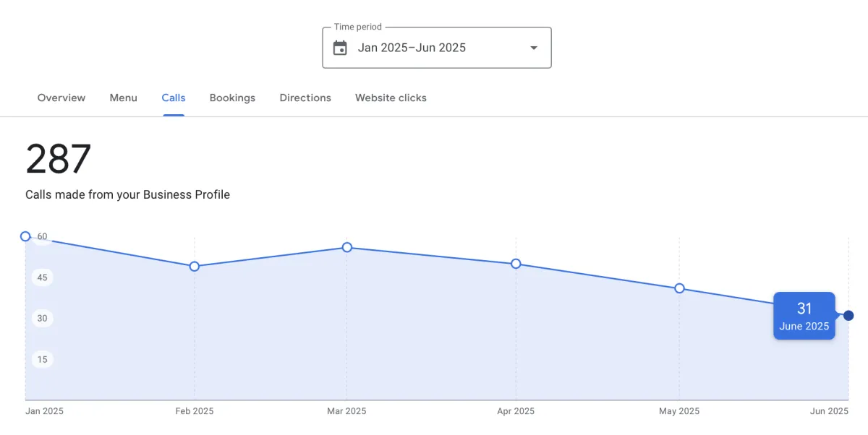Click the Apr 2025 axis label
The height and width of the screenshot is (435, 868).
pyautogui.click(x=516, y=411)
